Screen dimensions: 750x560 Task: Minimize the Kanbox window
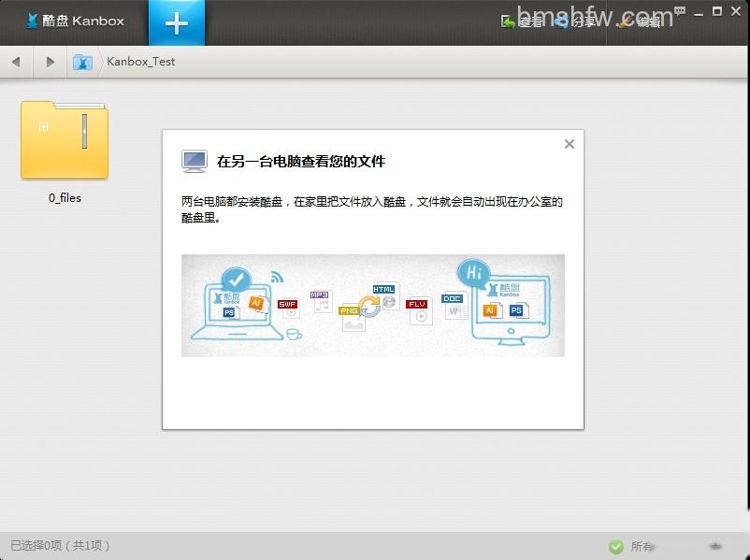(699, 14)
